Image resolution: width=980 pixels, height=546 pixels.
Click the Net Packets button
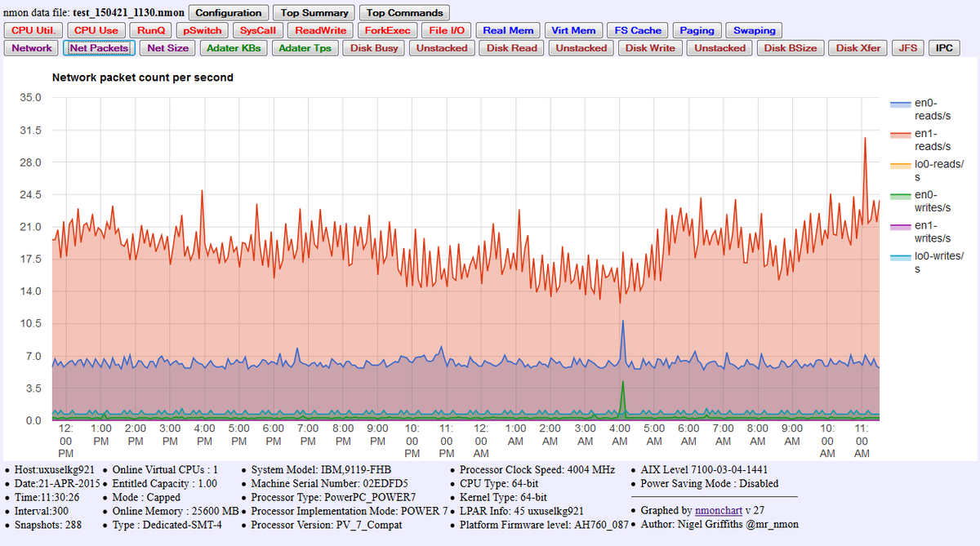click(99, 48)
